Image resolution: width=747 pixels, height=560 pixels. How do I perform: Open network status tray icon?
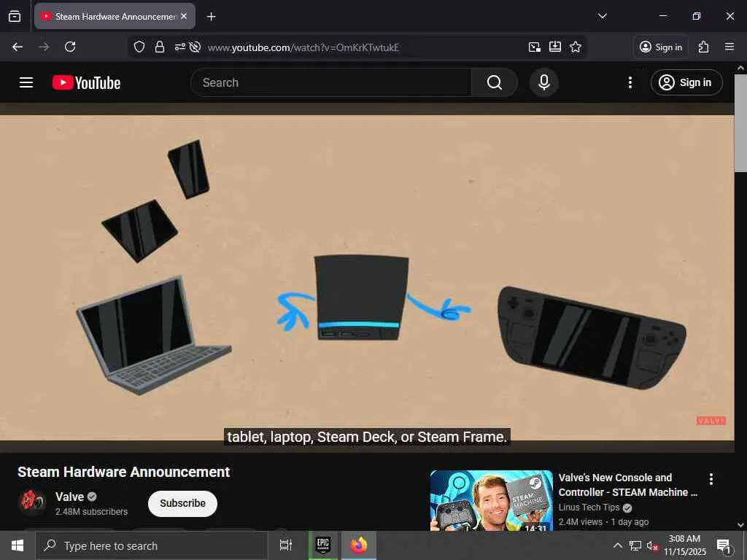635,545
